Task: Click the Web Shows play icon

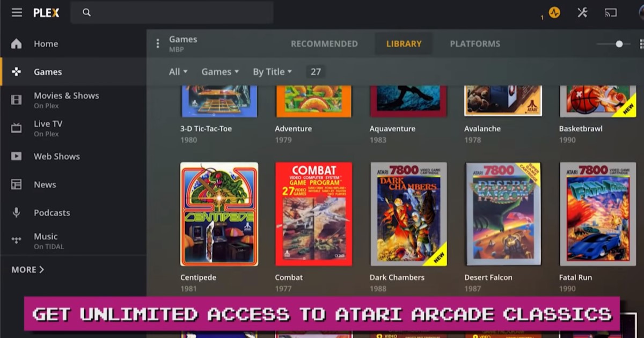Action: click(x=17, y=156)
